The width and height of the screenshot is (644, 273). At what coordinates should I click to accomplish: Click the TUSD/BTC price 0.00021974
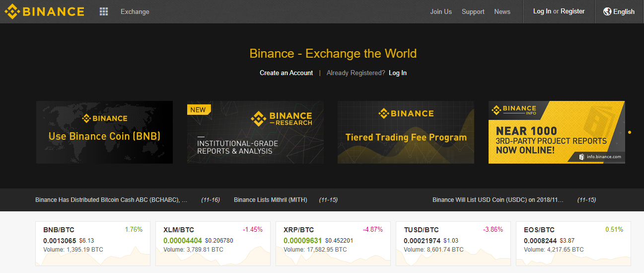[422, 241]
